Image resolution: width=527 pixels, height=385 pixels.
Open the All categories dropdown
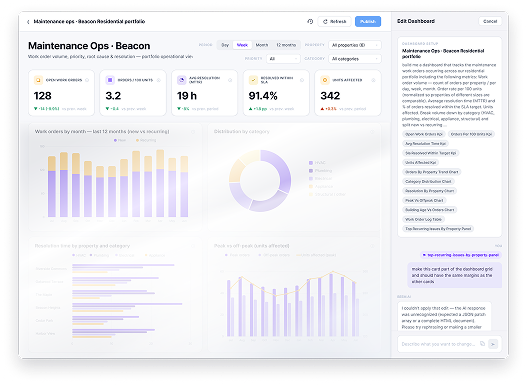click(x=355, y=59)
